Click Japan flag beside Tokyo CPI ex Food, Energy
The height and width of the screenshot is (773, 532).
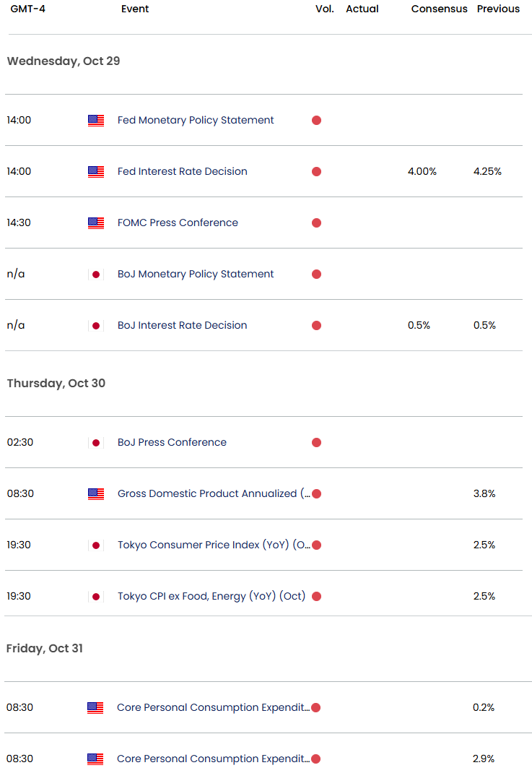pyautogui.click(x=96, y=597)
